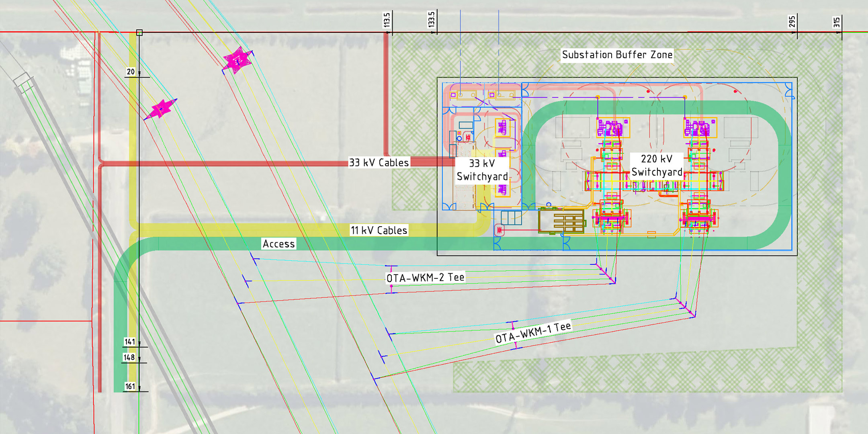Click the 113.5 dimension label at top
868x434 pixels.
click(387, 20)
